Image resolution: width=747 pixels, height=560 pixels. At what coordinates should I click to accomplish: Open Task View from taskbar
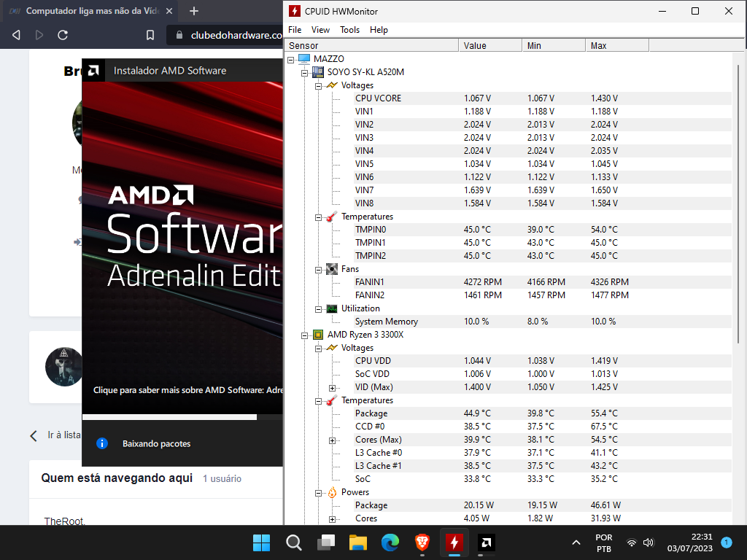pyautogui.click(x=326, y=542)
